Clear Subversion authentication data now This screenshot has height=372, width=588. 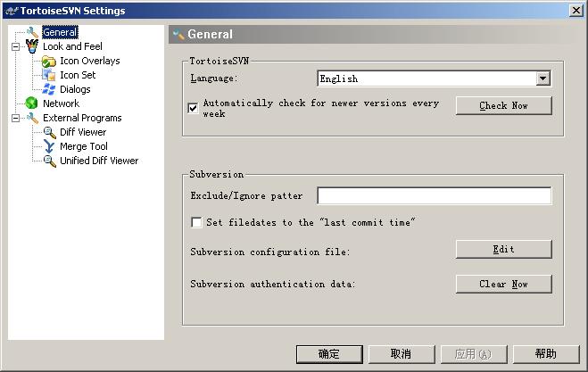tap(503, 284)
